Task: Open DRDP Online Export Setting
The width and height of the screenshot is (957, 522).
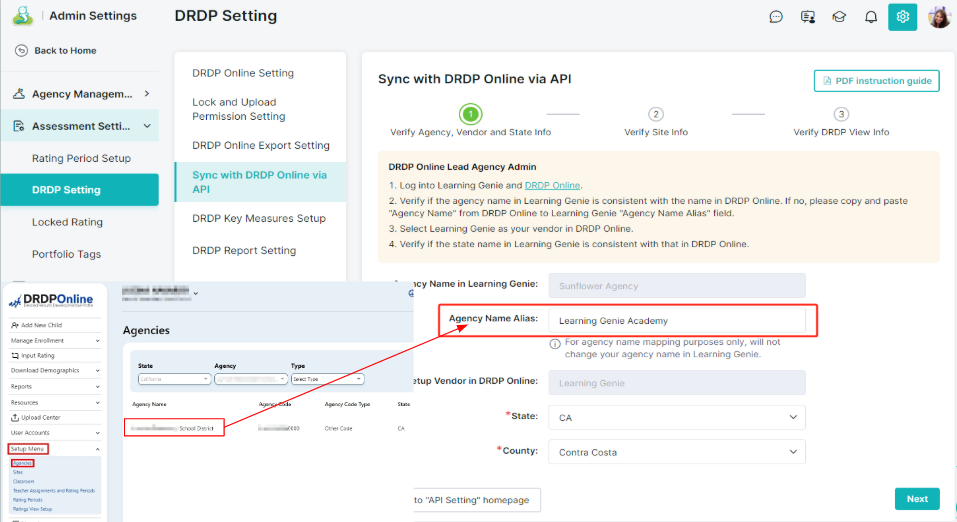Action: pos(261,145)
